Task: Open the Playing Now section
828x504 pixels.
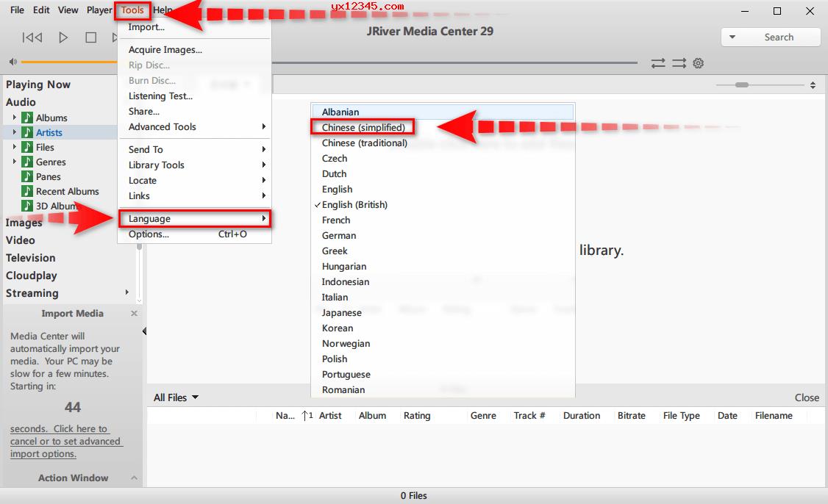Action: pyautogui.click(x=38, y=84)
